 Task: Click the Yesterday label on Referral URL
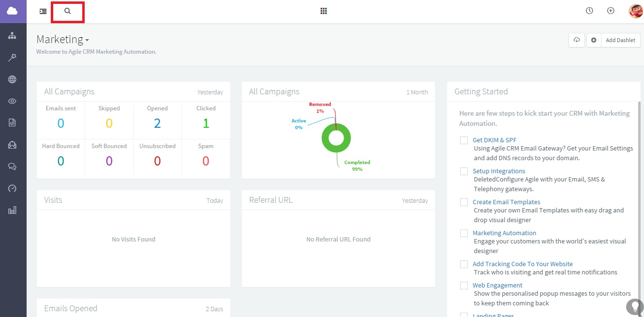point(415,201)
